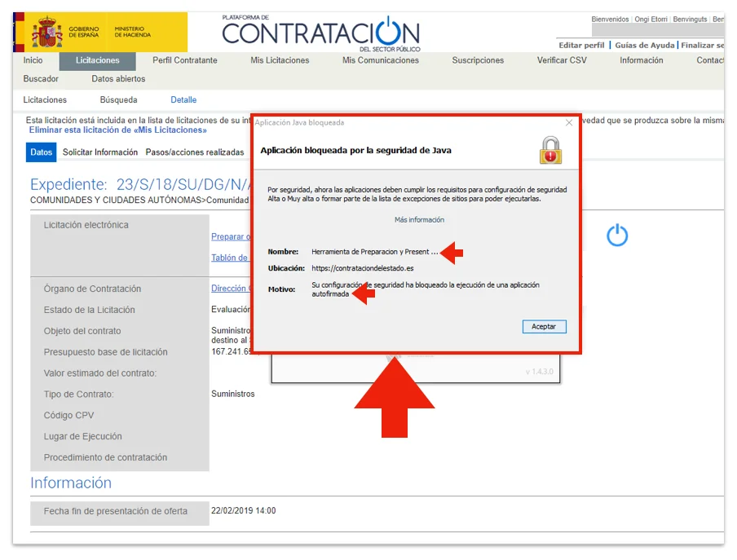This screenshot has height=560, width=737.
Task: Open the Tablón de link
Action: point(229,258)
